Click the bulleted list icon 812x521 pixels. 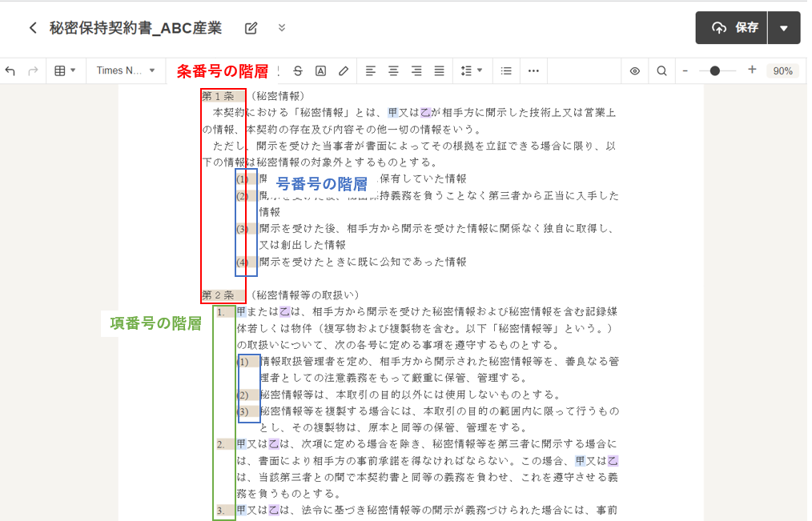[506, 70]
